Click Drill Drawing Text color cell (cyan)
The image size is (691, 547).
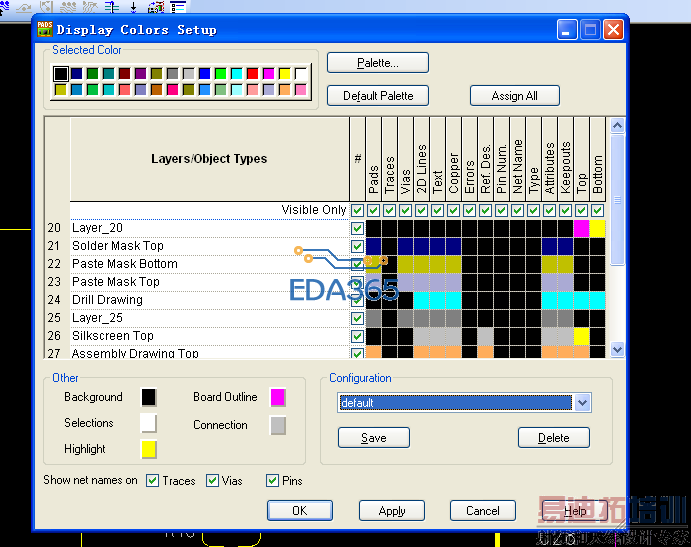(437, 300)
